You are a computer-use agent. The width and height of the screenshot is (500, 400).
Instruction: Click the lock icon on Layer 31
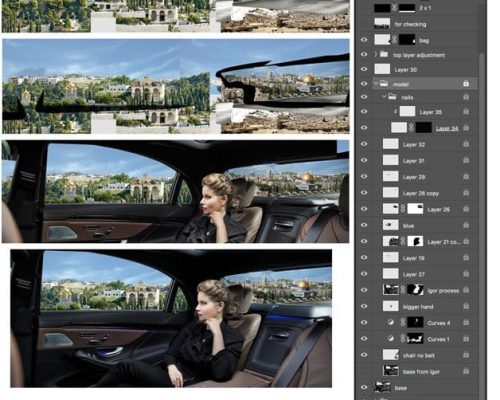[x=466, y=160]
